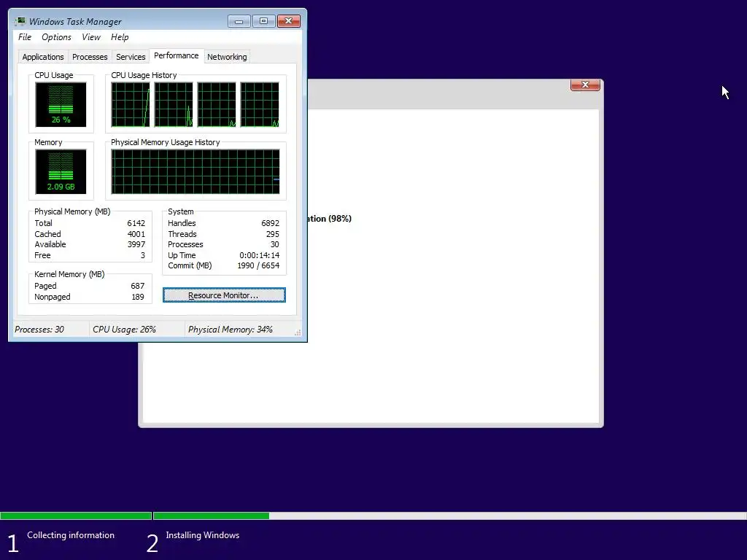This screenshot has height=560, width=747.
Task: Switch to the Processes tab
Action: click(90, 57)
